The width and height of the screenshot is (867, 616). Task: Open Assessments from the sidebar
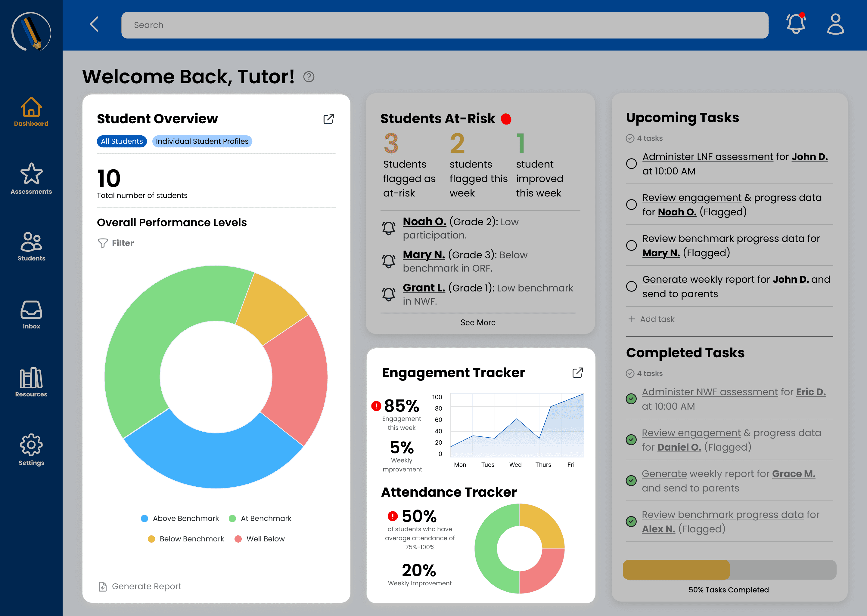[31, 179]
